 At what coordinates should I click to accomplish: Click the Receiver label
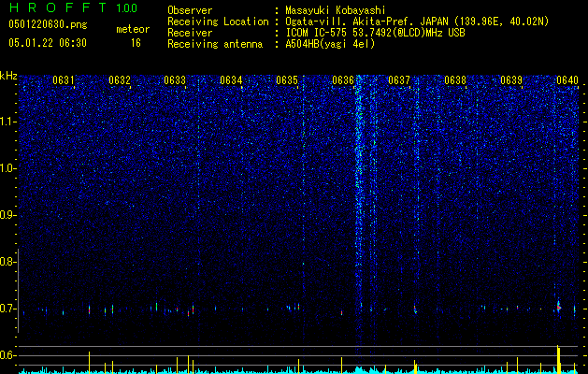[190, 33]
